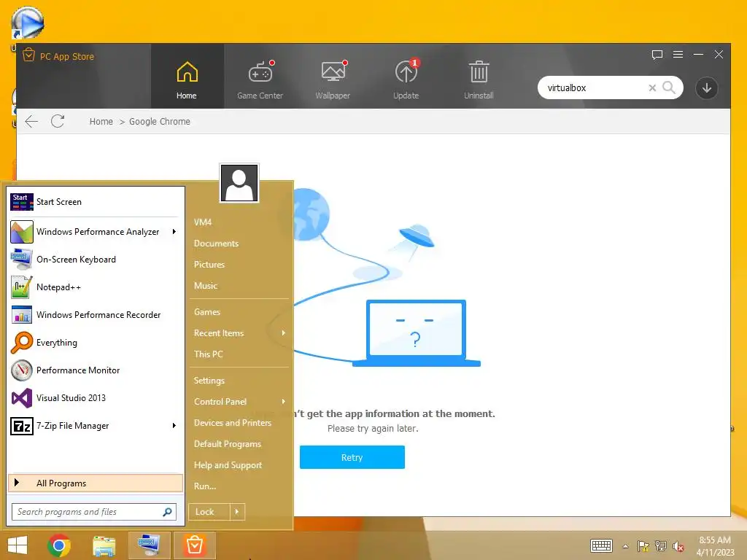This screenshot has height=560, width=747.
Task: Open Devices and Printers
Action: point(233,422)
